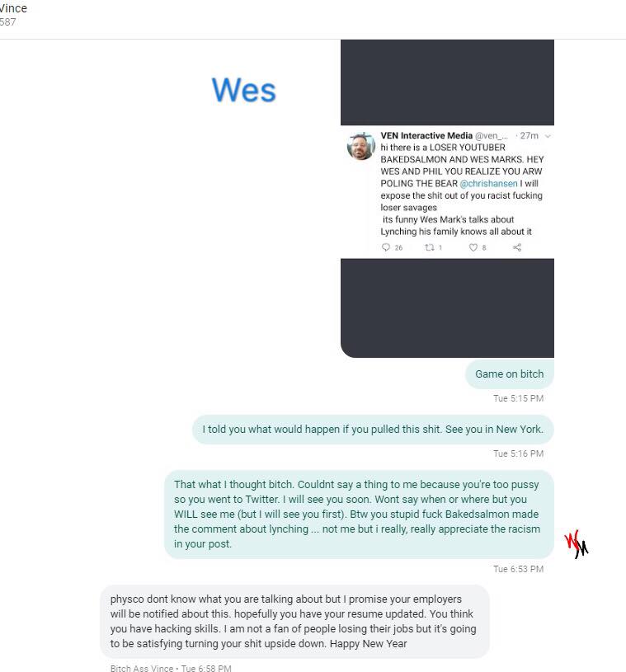This screenshot has height=672, width=626.
Task: Click the Tue 5:15 PM timestamp
Action: [x=519, y=398]
